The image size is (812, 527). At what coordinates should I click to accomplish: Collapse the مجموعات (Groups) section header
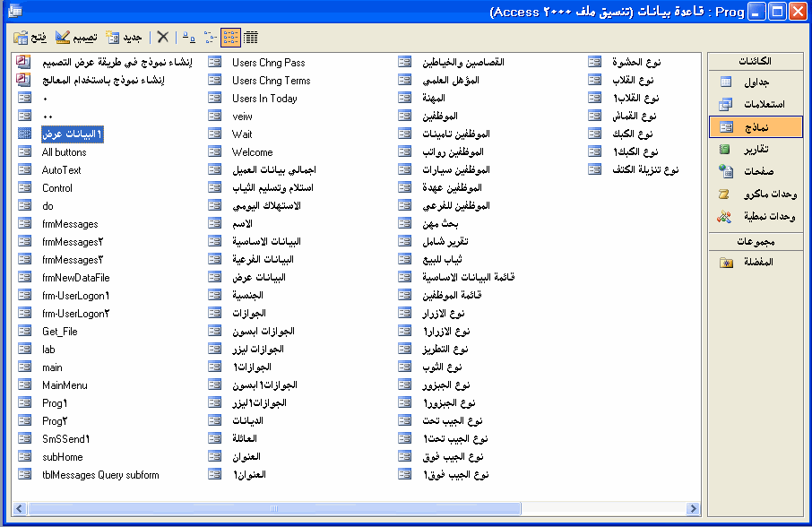756,241
